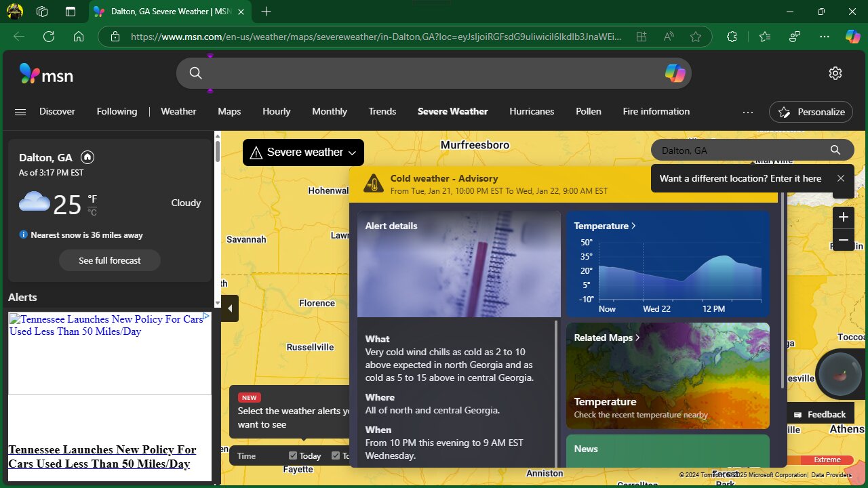Open the Data Providers link

point(831,475)
